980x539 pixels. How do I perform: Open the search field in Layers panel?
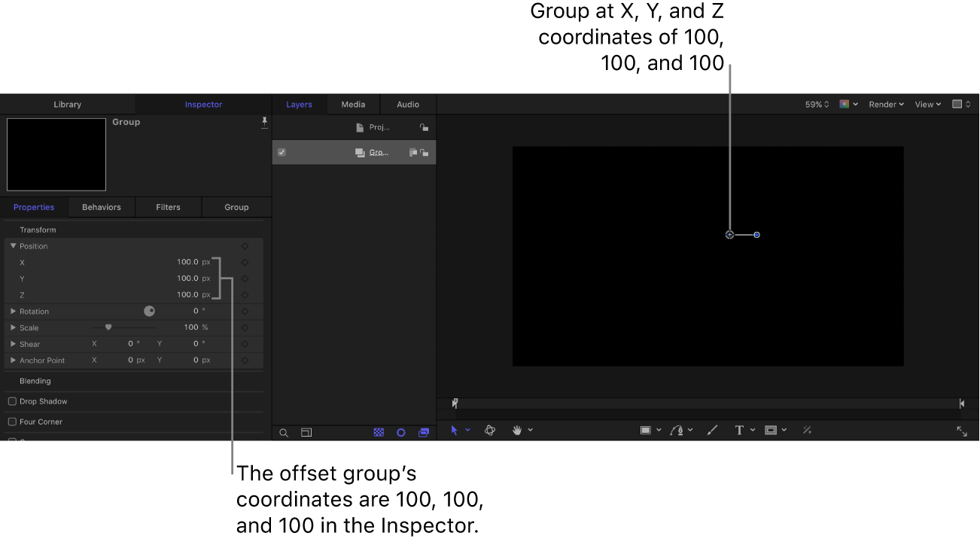pyautogui.click(x=284, y=433)
